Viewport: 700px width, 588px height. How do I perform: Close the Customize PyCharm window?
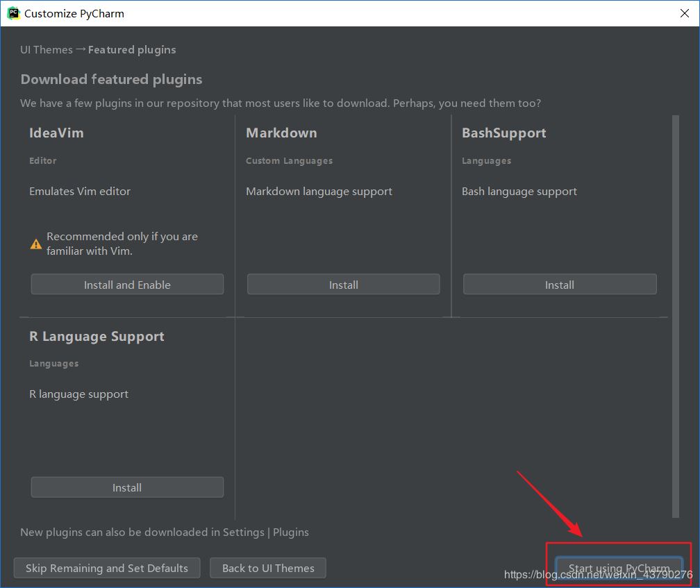pyautogui.click(x=683, y=13)
